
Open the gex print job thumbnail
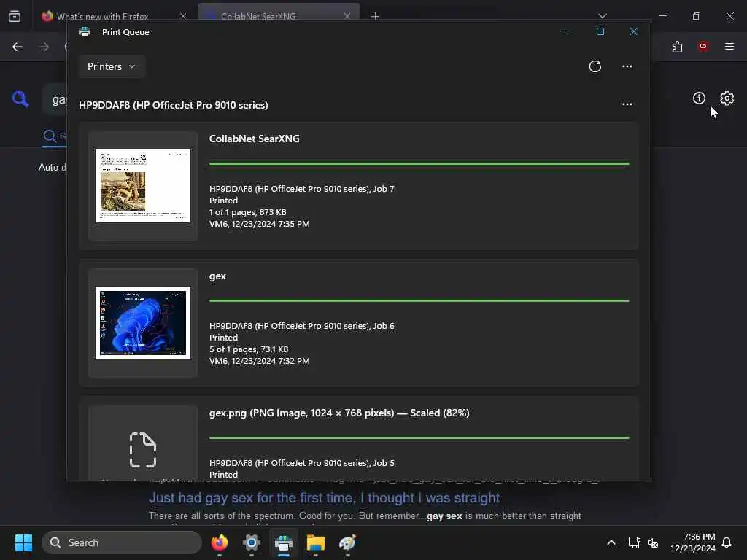pyautogui.click(x=143, y=323)
